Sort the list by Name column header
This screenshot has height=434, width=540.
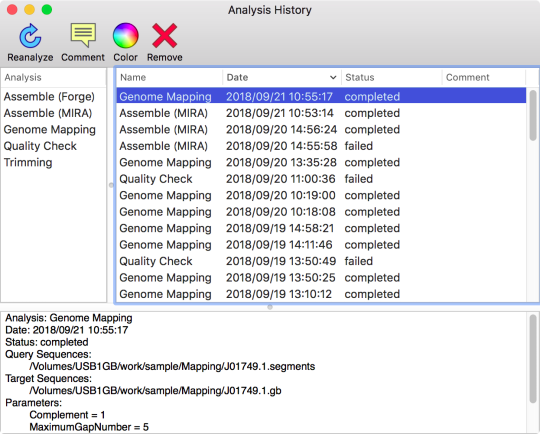(169, 78)
